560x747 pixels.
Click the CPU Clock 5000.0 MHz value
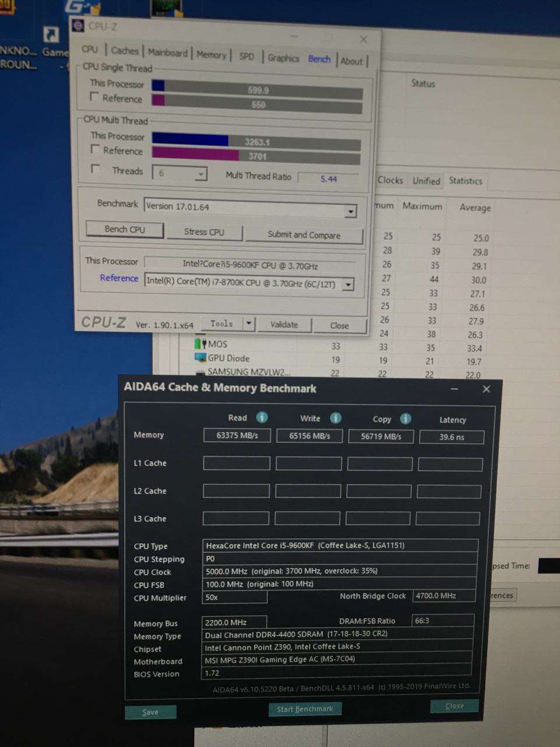coord(339,571)
